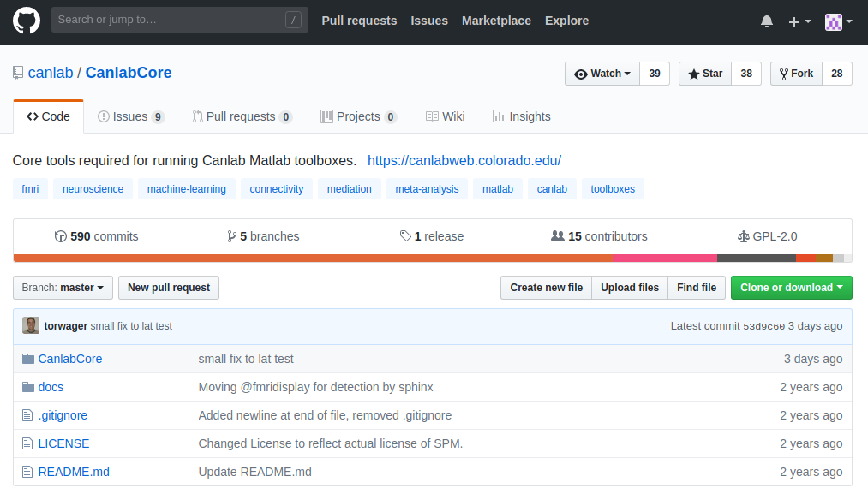Open Pull requests in top navigation
The width and height of the screenshot is (868, 494).
tap(359, 21)
